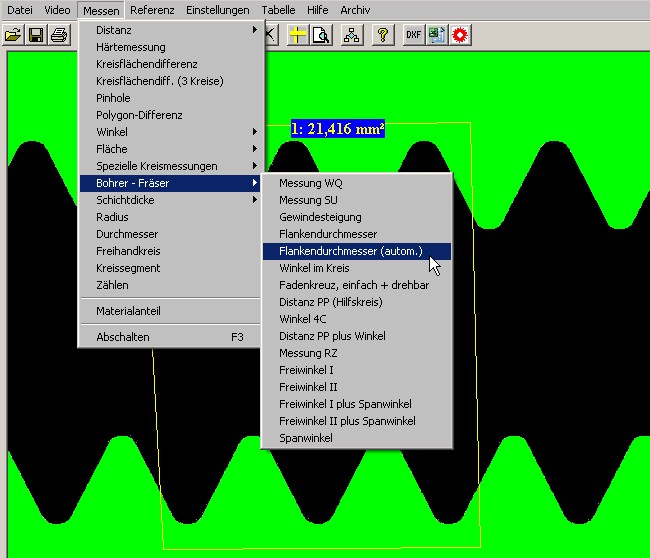Open the Video menu
650x558 pixels.
pyautogui.click(x=57, y=10)
